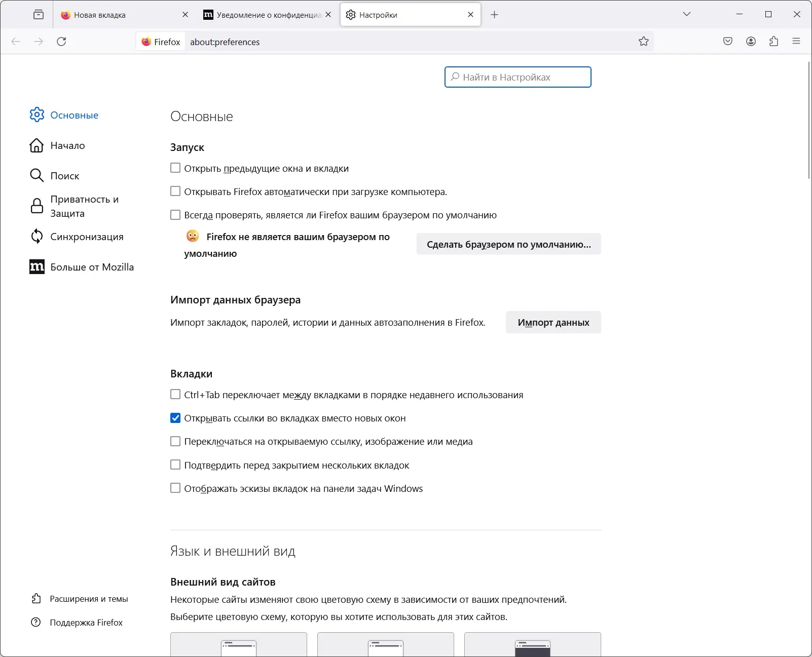Image resolution: width=812 pixels, height=657 pixels.
Task: Open a new tab with the plus icon
Action: [x=495, y=15]
